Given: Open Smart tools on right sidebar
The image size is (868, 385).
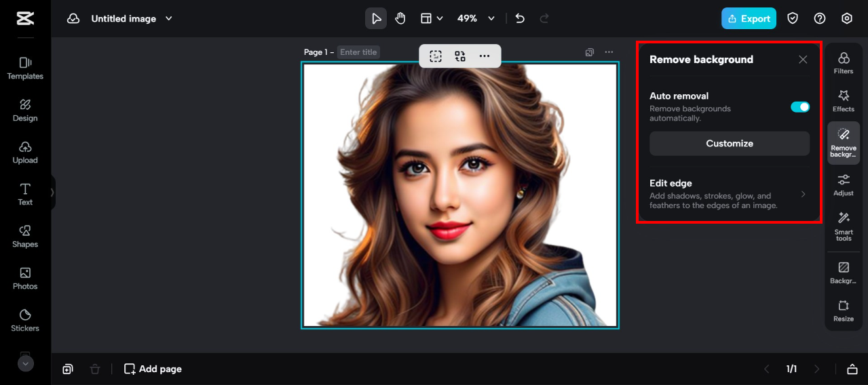Looking at the screenshot, I should pos(844,226).
